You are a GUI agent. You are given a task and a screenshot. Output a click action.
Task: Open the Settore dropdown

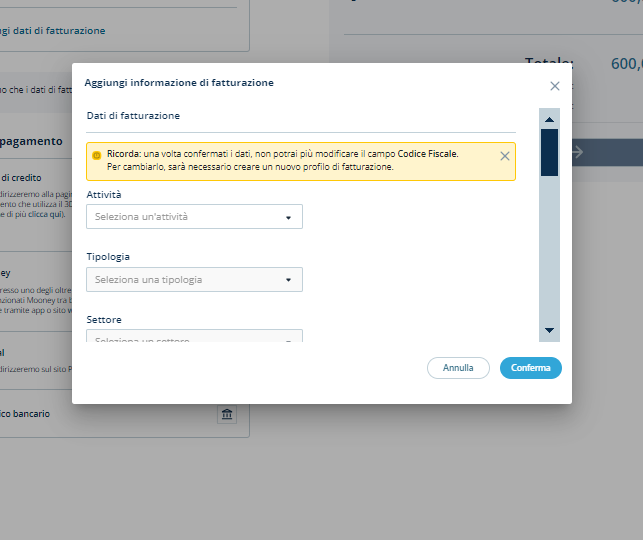(x=195, y=338)
